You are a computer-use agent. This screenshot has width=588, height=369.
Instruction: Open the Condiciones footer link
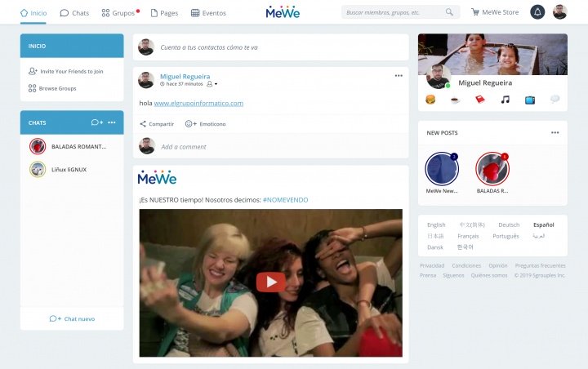point(466,265)
